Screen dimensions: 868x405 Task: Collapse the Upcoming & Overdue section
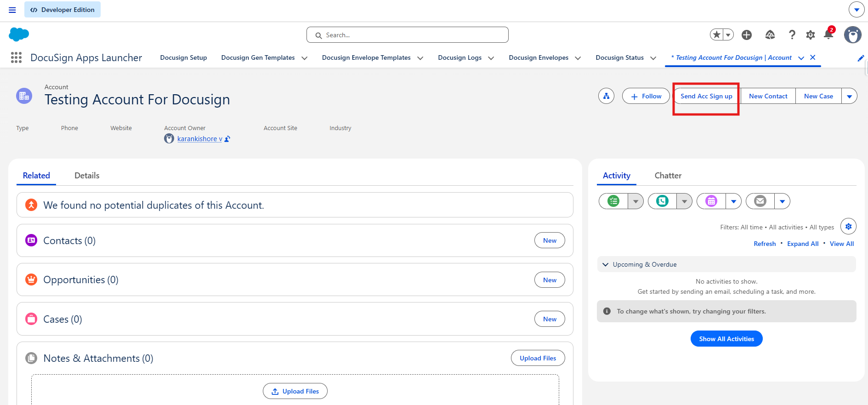point(606,264)
